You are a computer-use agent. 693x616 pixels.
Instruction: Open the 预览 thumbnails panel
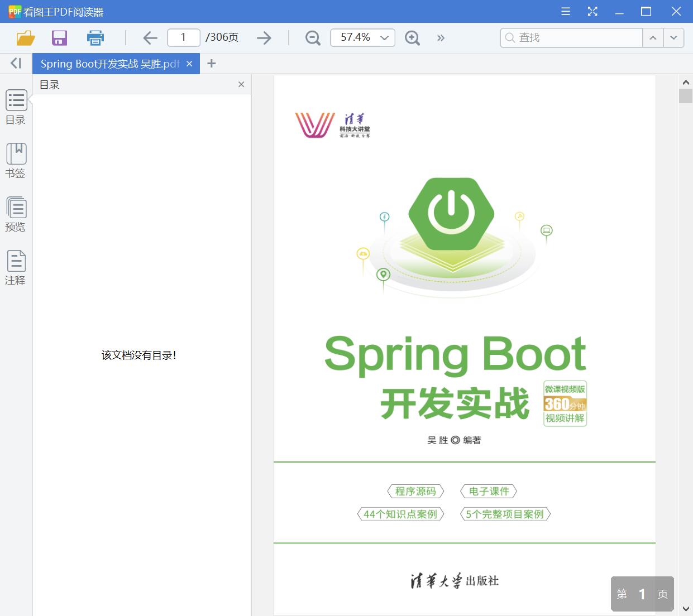16,214
